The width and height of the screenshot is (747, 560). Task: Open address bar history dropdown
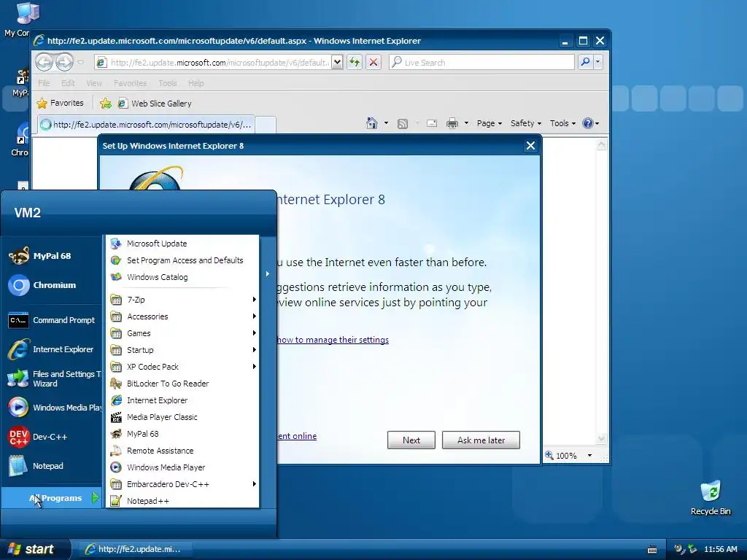click(x=337, y=62)
